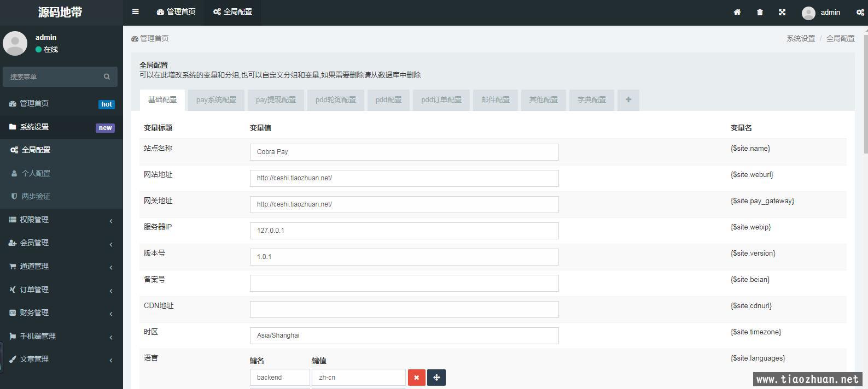Open the 邮件配置 tab
Screen dimensions: 868x389
coord(495,100)
